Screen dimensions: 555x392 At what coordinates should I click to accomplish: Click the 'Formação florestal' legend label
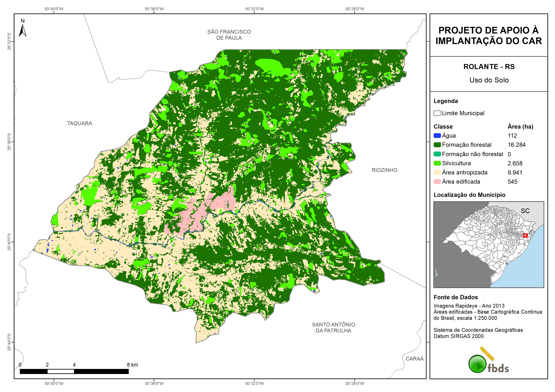click(x=467, y=145)
